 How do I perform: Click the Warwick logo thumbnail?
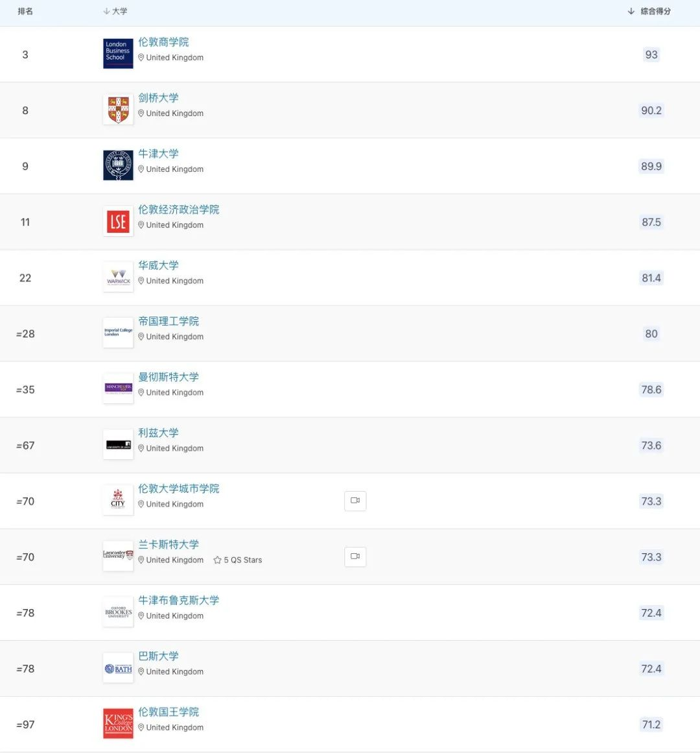point(118,277)
